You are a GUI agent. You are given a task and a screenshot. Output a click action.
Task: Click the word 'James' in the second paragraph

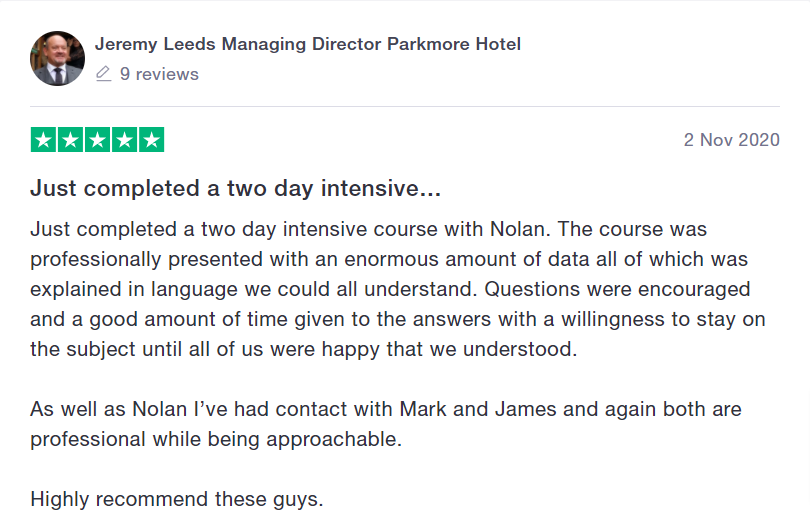[x=525, y=409]
